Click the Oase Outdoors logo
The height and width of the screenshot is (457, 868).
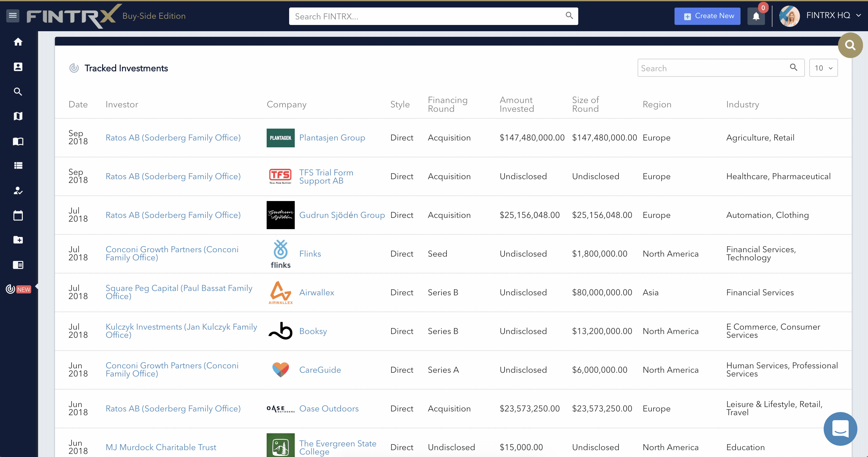[x=280, y=409]
